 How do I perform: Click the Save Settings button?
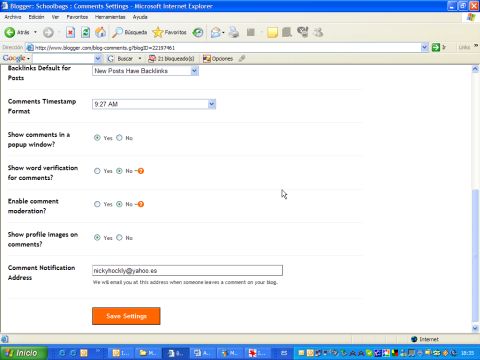coord(126,316)
